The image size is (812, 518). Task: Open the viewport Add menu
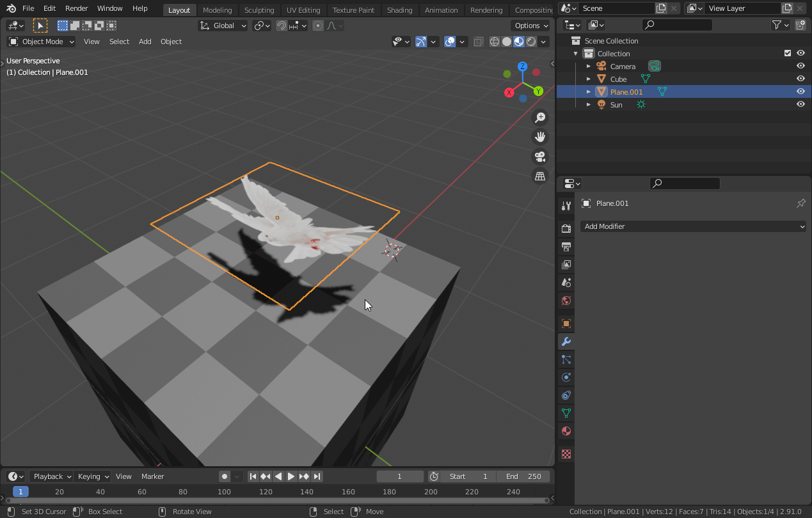click(145, 42)
